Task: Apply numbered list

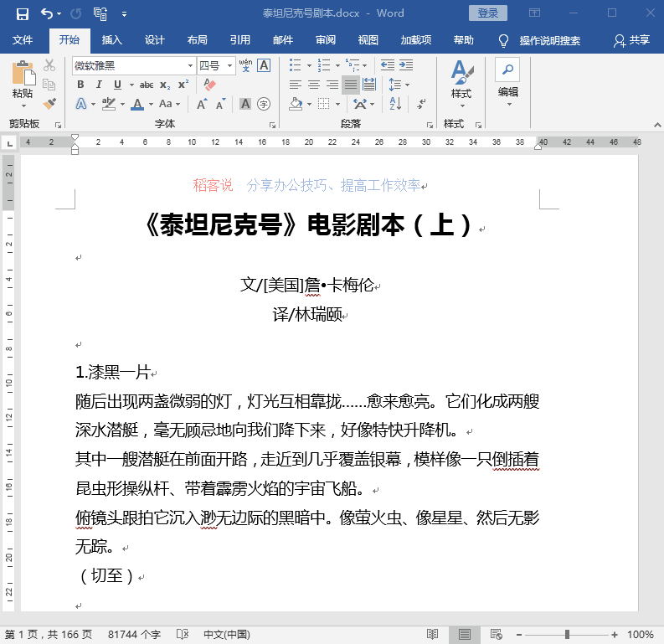Action: 324,65
